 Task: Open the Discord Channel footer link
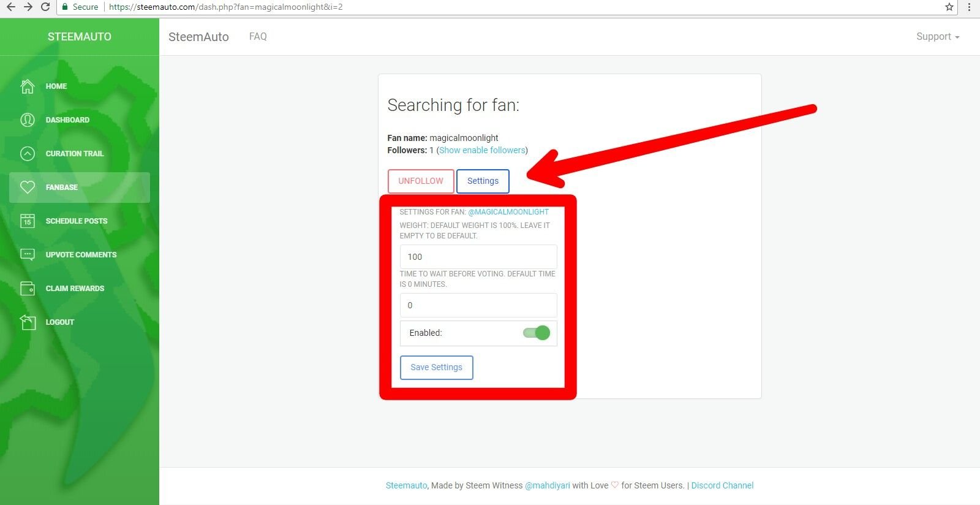pos(722,485)
